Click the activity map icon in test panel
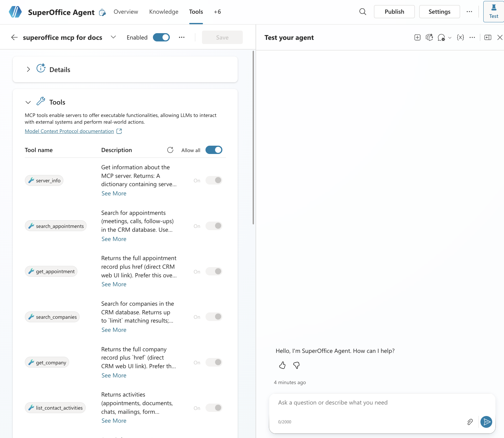This screenshot has height=438, width=504. tap(429, 37)
